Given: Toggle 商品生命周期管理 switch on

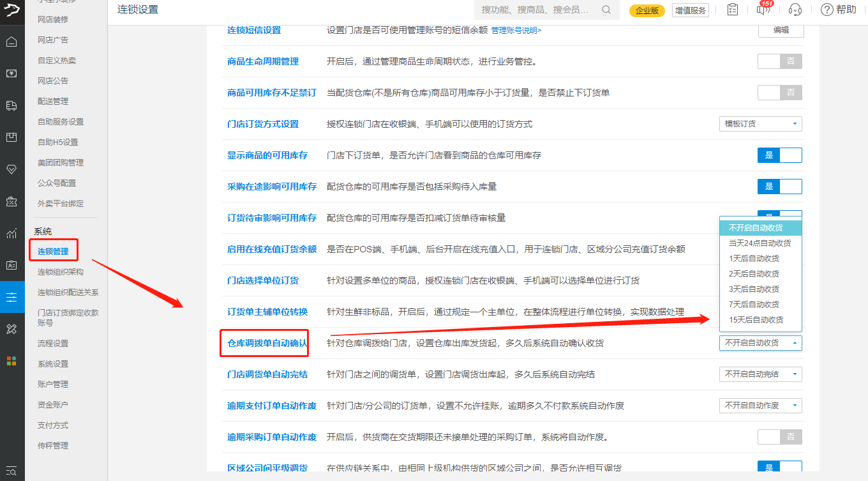Looking at the screenshot, I should click(779, 61).
